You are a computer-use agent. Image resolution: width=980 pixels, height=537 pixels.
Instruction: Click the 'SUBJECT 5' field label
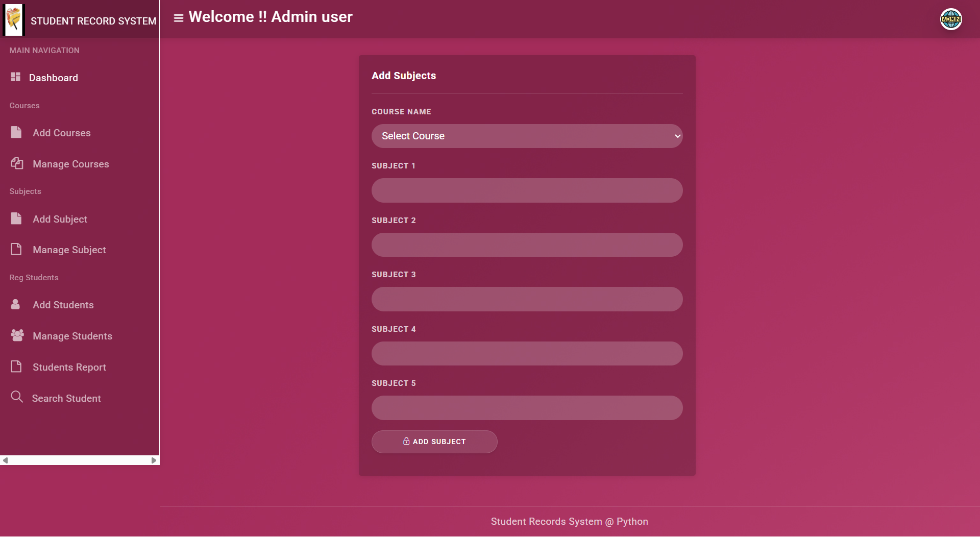click(394, 383)
